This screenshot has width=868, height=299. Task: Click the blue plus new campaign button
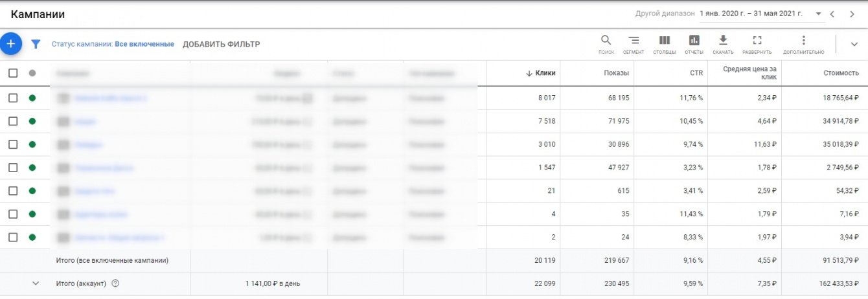[10, 43]
